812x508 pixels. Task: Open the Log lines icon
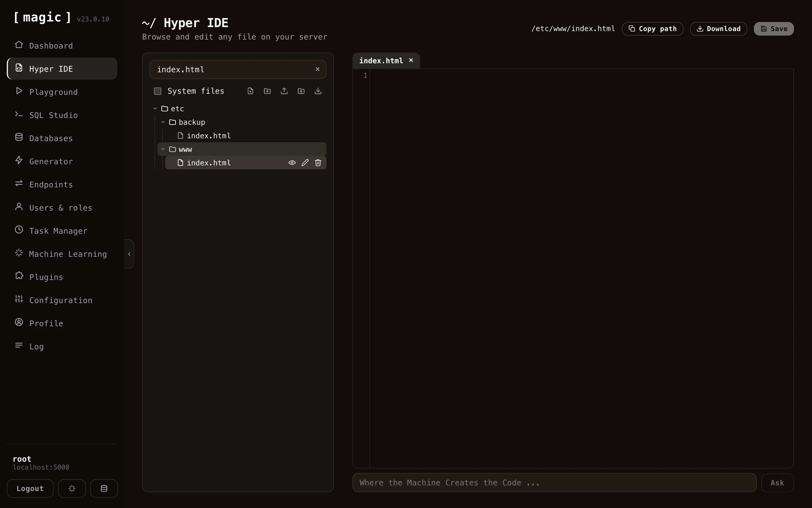19,345
